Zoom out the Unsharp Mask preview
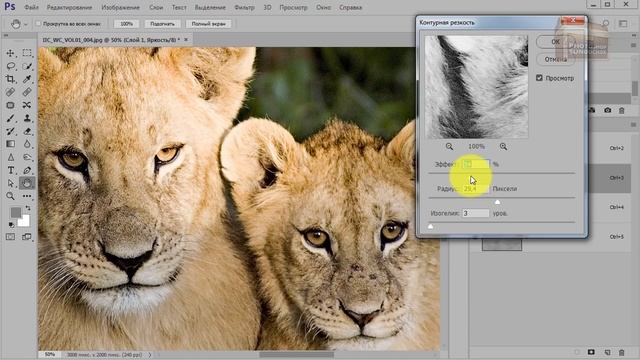This screenshot has width=640, height=360. (x=449, y=146)
